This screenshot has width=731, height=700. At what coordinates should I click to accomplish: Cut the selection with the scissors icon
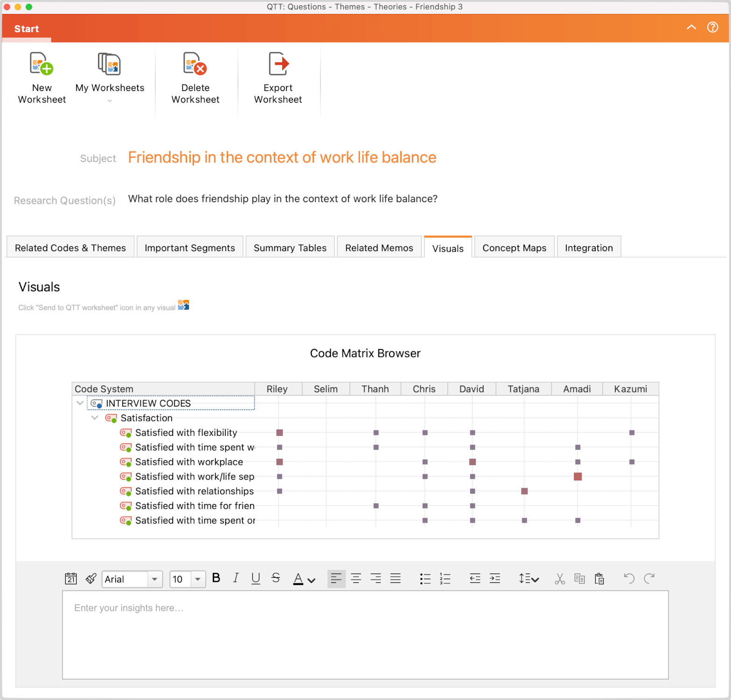pos(560,579)
